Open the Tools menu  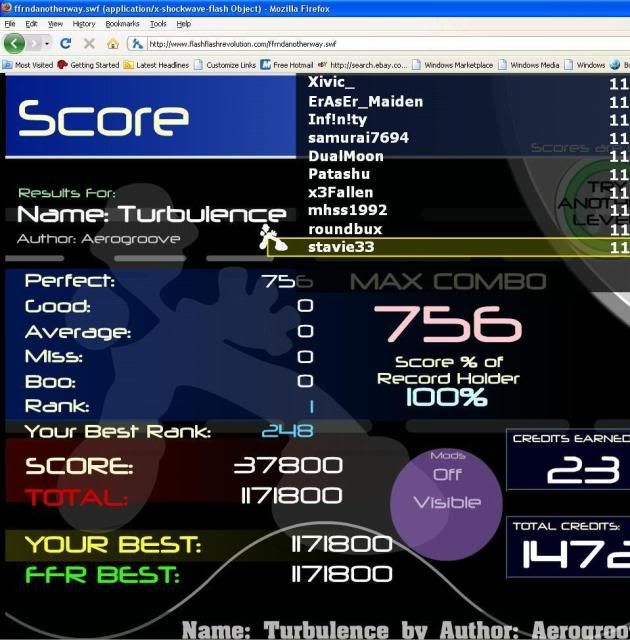[158, 23]
